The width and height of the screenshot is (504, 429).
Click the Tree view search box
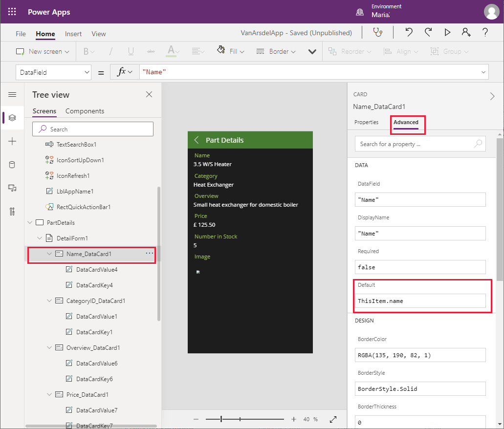click(93, 129)
